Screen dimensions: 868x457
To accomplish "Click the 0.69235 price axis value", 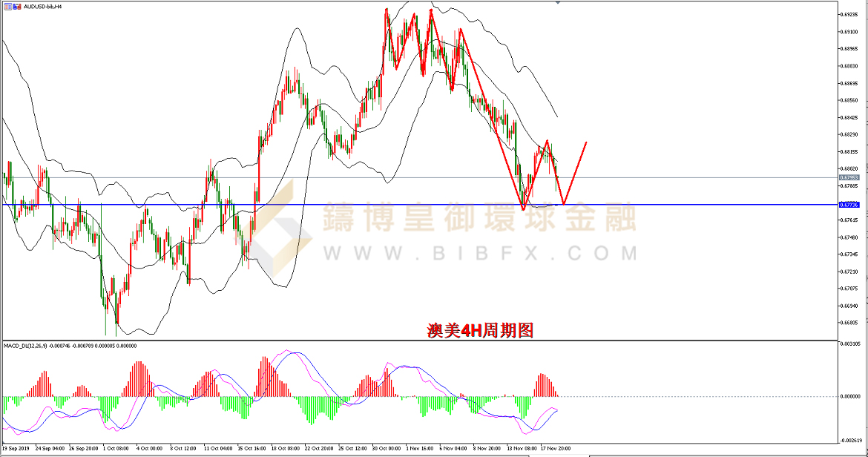I will point(849,14).
